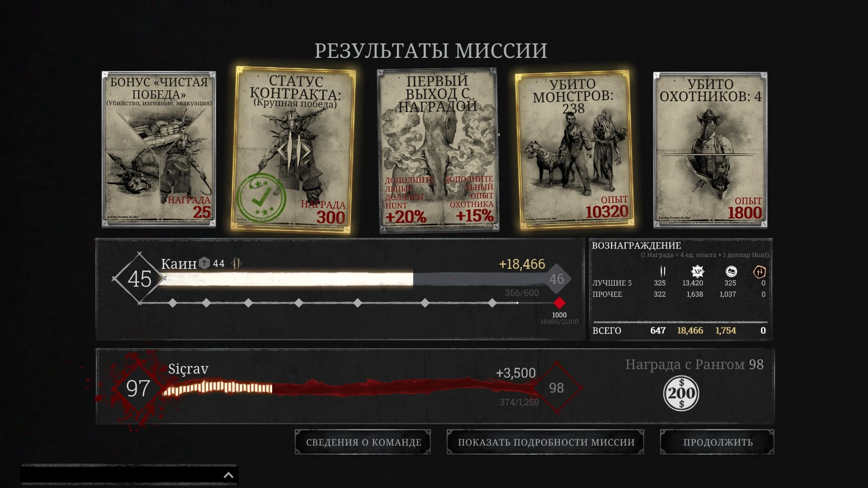Click the red diamond marker labeled 1000
Image resolution: width=868 pixels, height=488 pixels.
(559, 303)
